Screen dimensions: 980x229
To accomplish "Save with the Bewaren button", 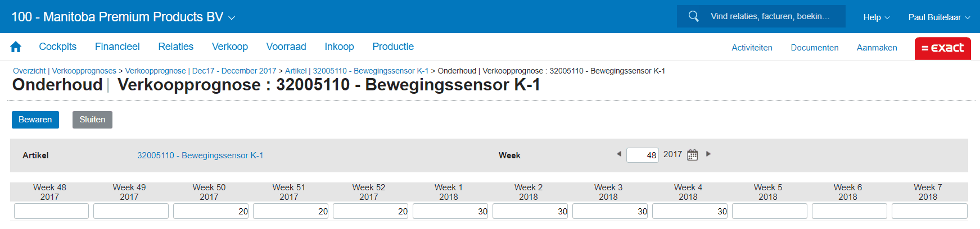I will tap(35, 120).
